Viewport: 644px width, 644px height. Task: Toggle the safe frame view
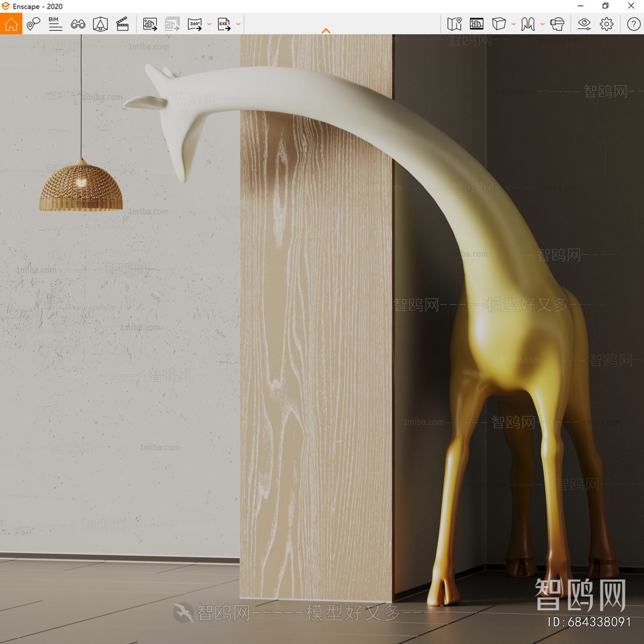pos(477,24)
